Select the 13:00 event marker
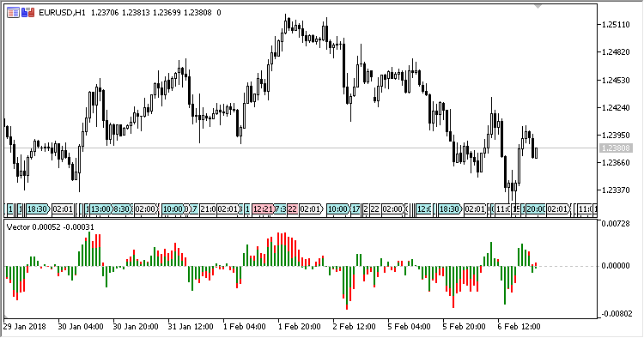 point(100,209)
